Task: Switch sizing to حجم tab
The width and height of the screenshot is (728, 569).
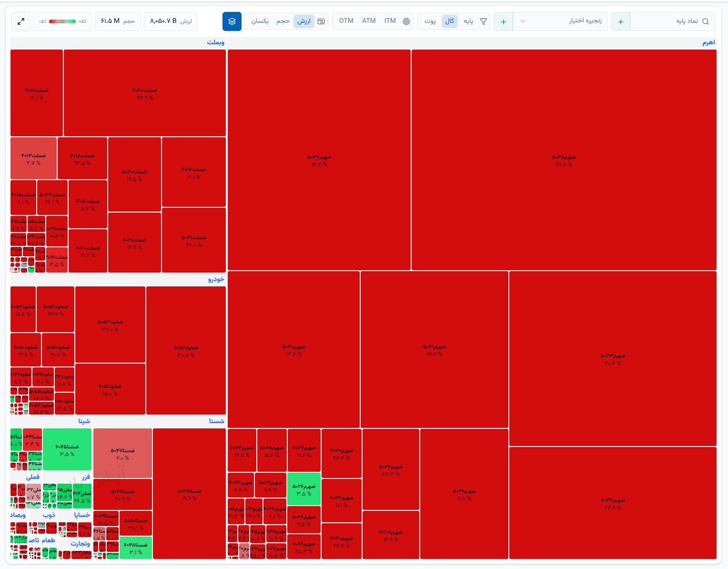Action: (x=283, y=21)
